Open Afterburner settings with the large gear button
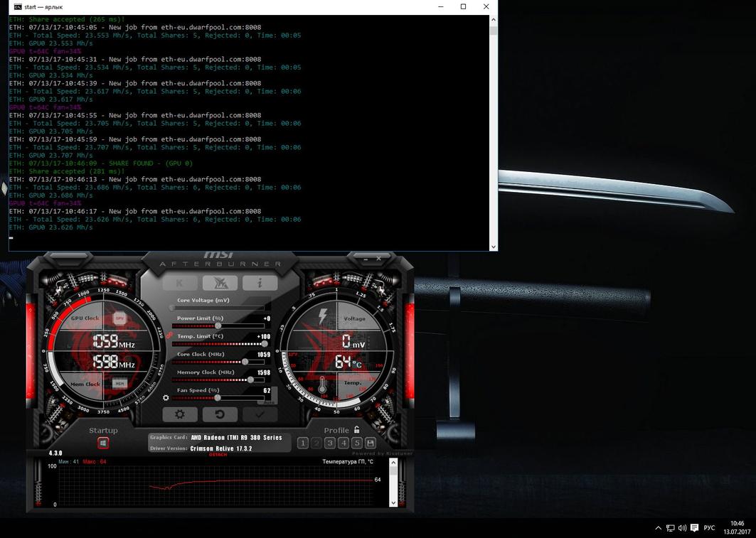The image size is (756, 538). pos(180,414)
